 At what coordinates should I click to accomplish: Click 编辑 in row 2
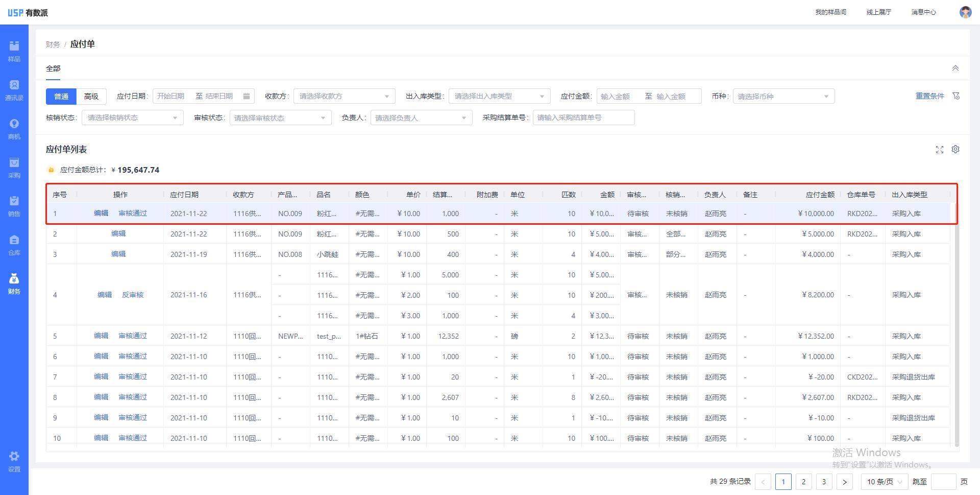tap(118, 233)
